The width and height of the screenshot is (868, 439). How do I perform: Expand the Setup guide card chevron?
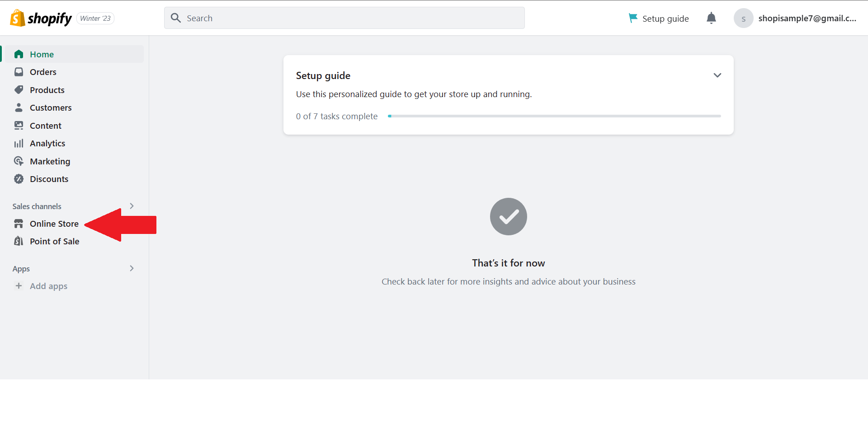click(x=717, y=75)
